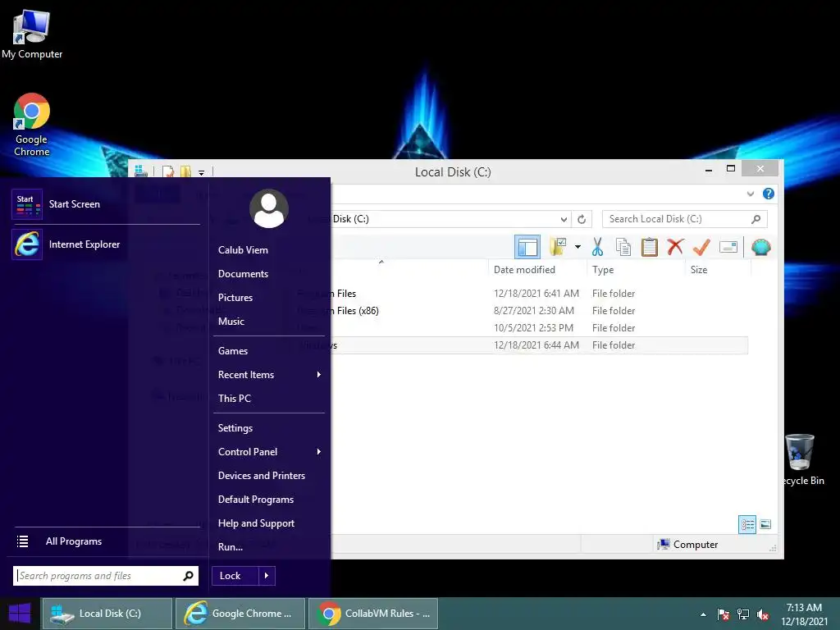Click the red X Delete icon
This screenshot has height=630, width=840.
(x=675, y=247)
